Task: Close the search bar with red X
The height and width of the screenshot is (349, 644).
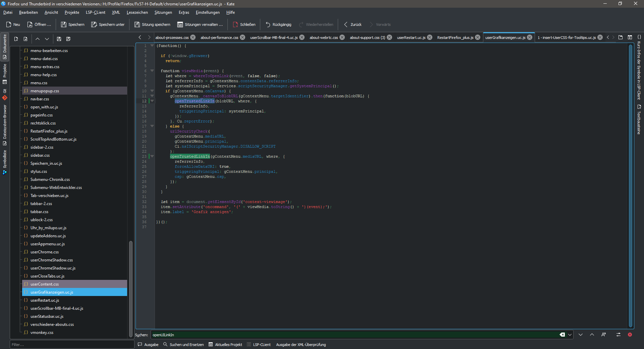Action: [630, 335]
